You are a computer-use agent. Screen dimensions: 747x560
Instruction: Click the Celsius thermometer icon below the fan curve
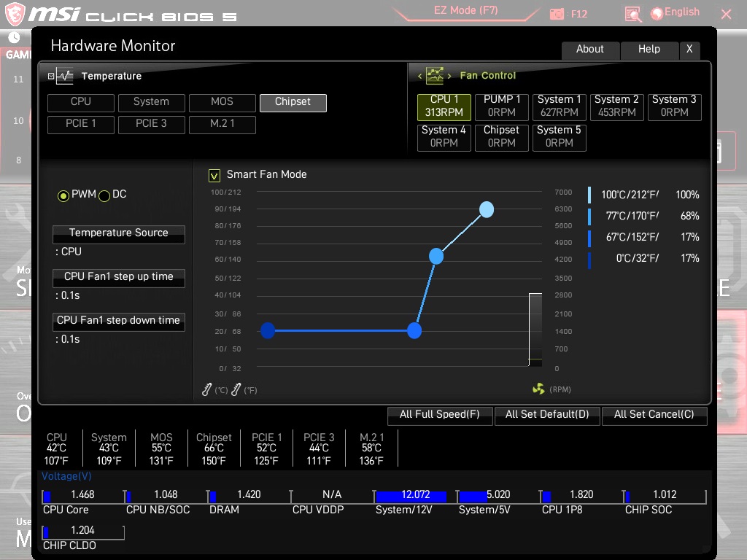pos(206,389)
